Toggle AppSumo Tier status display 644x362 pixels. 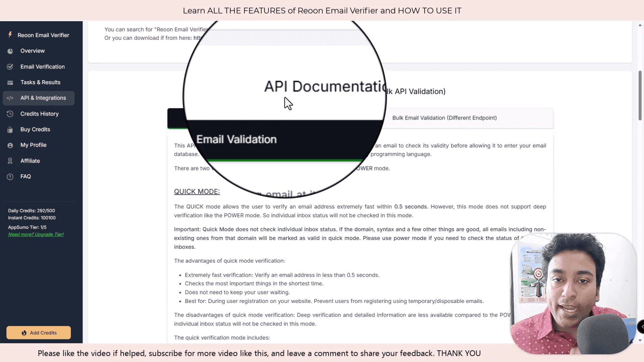[x=27, y=227]
